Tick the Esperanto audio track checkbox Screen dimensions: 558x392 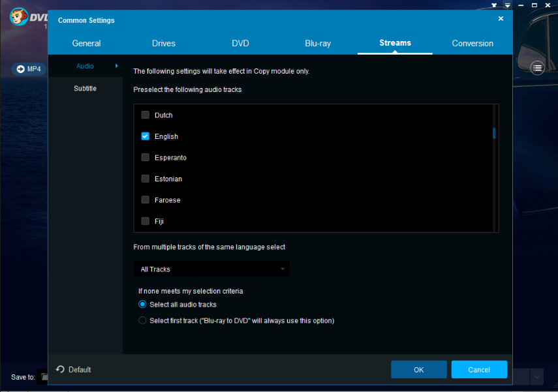click(x=146, y=157)
